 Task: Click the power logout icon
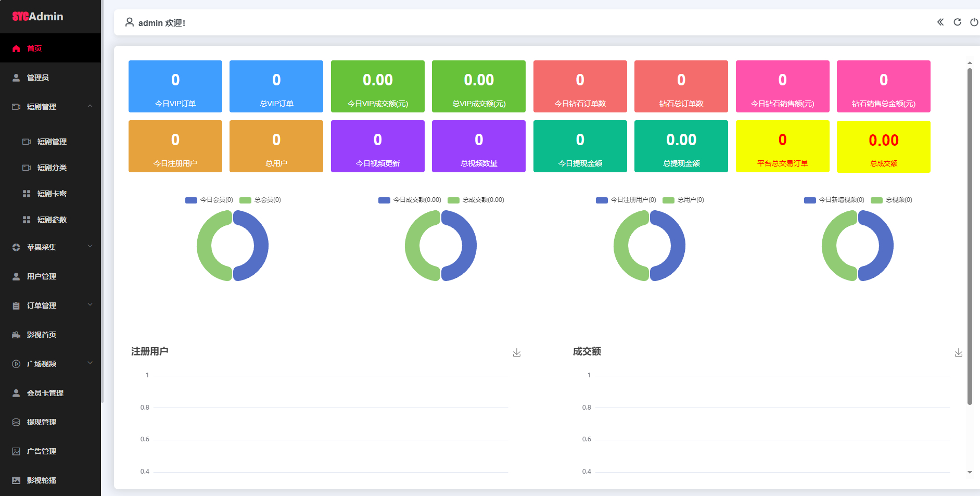click(974, 22)
